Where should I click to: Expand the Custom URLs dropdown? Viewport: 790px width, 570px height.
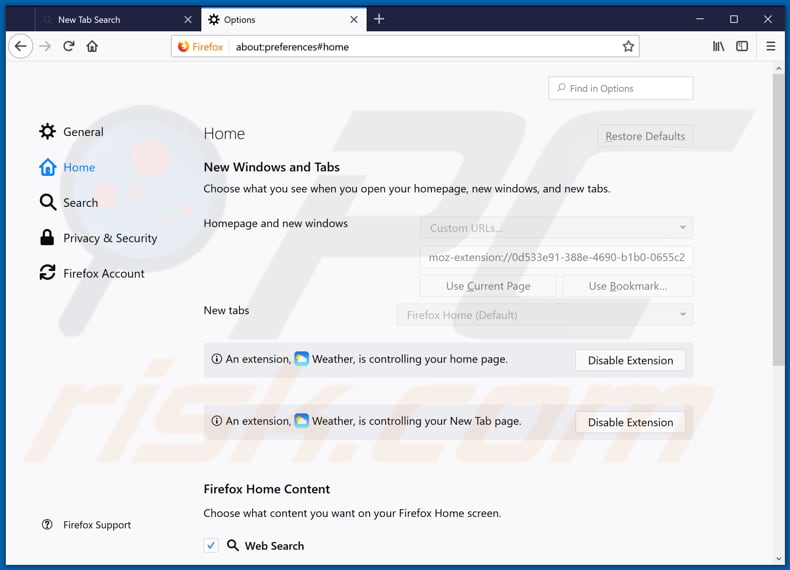pyautogui.click(x=556, y=228)
